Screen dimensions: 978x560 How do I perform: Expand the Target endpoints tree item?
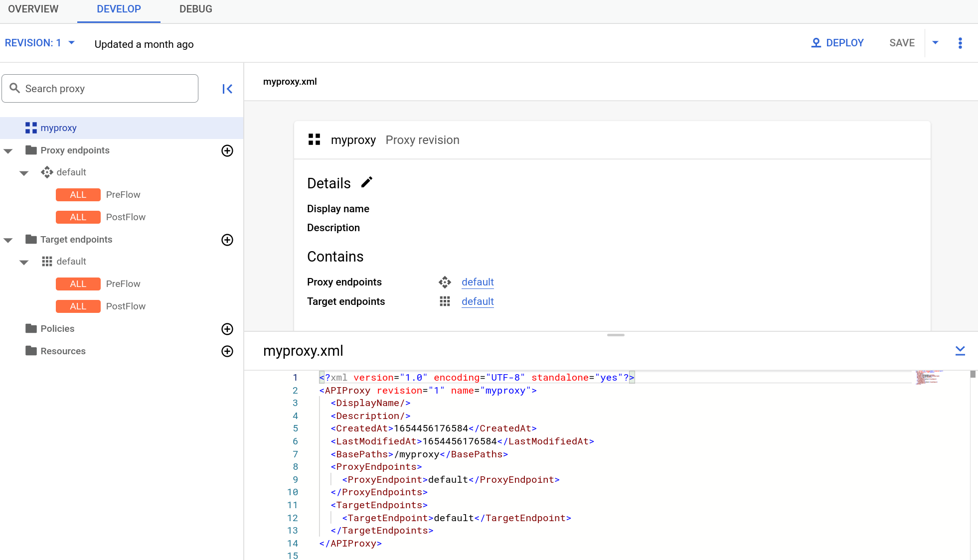[x=7, y=240]
